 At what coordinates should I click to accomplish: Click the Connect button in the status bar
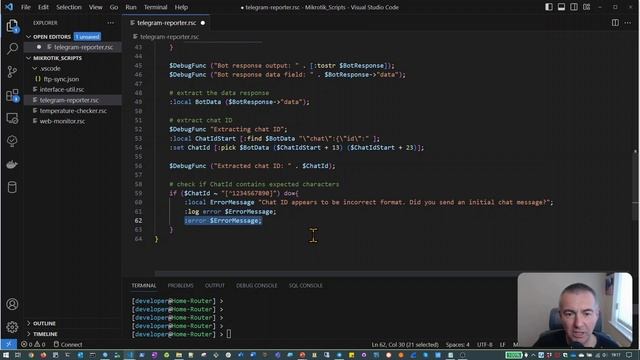[x=68, y=344]
